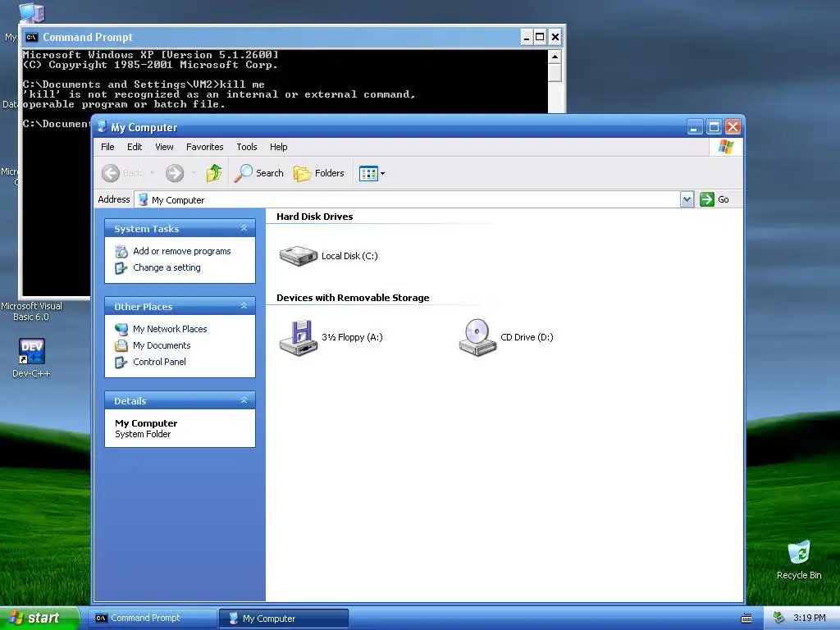Expand the Address bar dropdown
Viewport: 840px width, 630px height.
[687, 200]
